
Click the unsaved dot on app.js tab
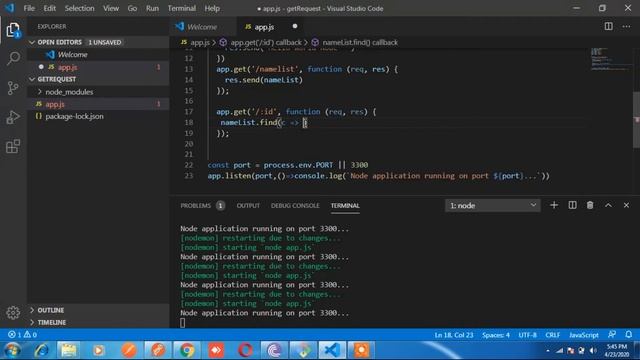pyautogui.click(x=295, y=27)
